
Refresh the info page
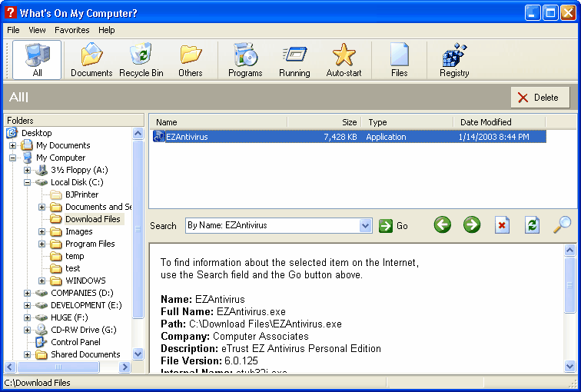532,225
